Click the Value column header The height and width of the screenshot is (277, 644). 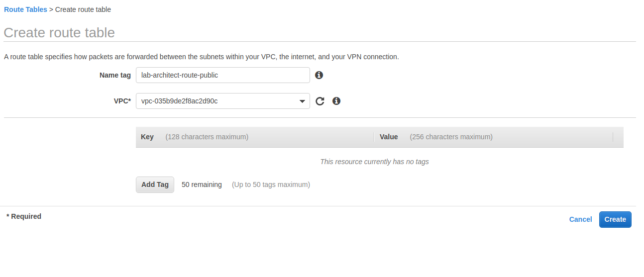tap(389, 137)
